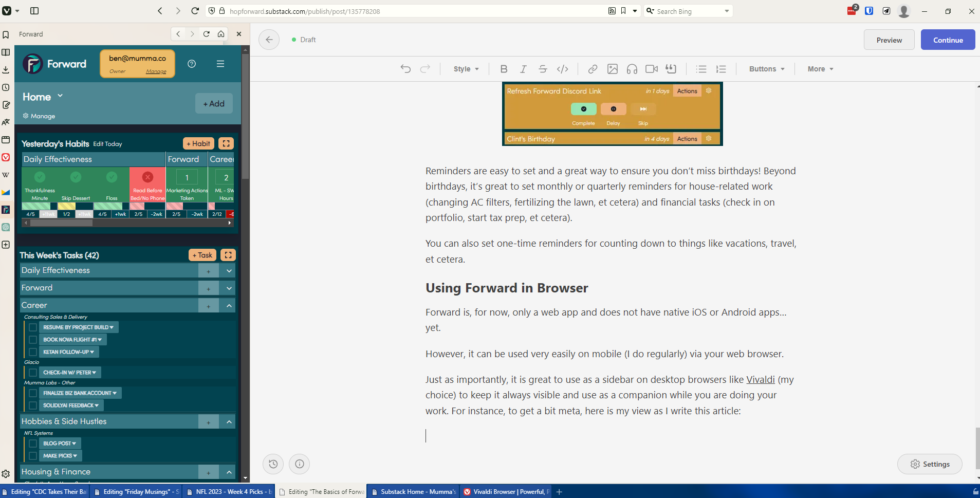Viewport: 980px width, 498px height.
Task: Check the SolidlyAI Feedback task
Action: tap(33, 405)
